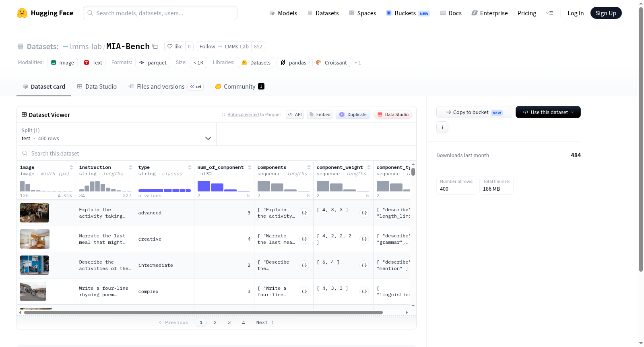Focus the models, datasets, users search box
The width and height of the screenshot is (644, 347).
coord(160,13)
